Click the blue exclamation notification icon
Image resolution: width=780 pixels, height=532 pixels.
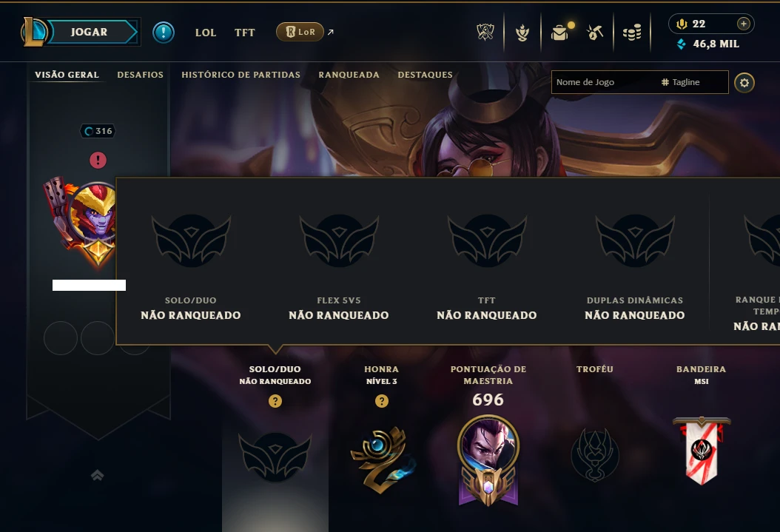click(163, 33)
